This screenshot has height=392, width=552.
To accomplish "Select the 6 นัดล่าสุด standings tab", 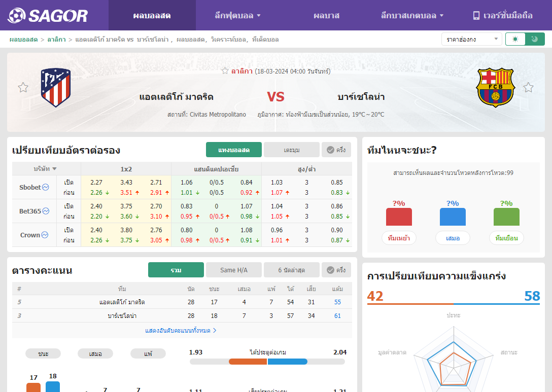I will (x=292, y=270).
